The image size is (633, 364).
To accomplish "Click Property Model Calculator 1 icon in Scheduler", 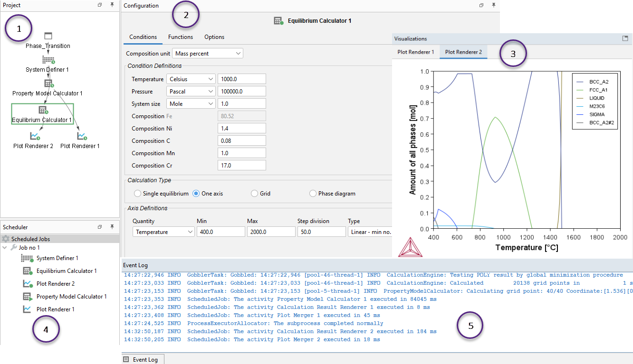I will coord(27,297).
